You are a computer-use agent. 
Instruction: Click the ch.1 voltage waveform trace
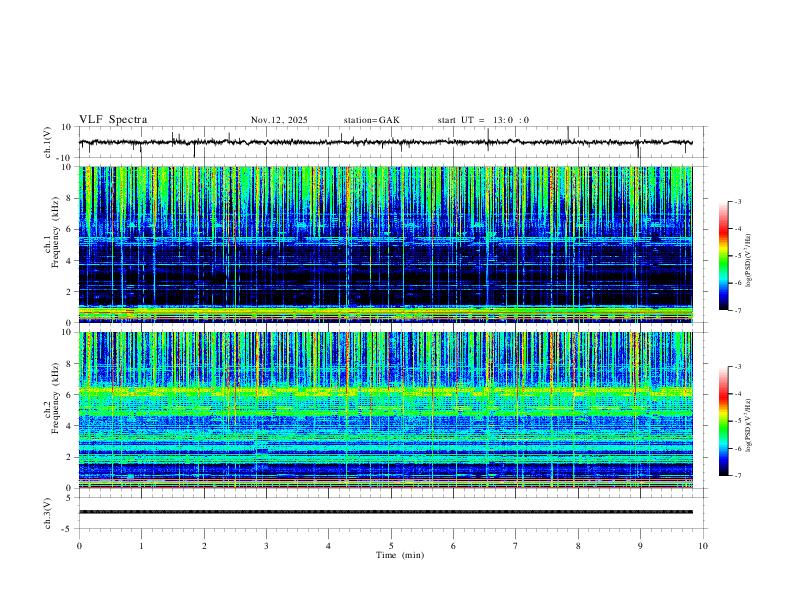coord(385,142)
